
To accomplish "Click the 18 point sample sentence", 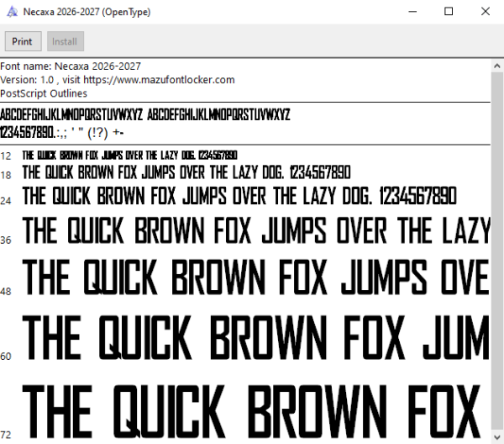I will pyautogui.click(x=186, y=172).
